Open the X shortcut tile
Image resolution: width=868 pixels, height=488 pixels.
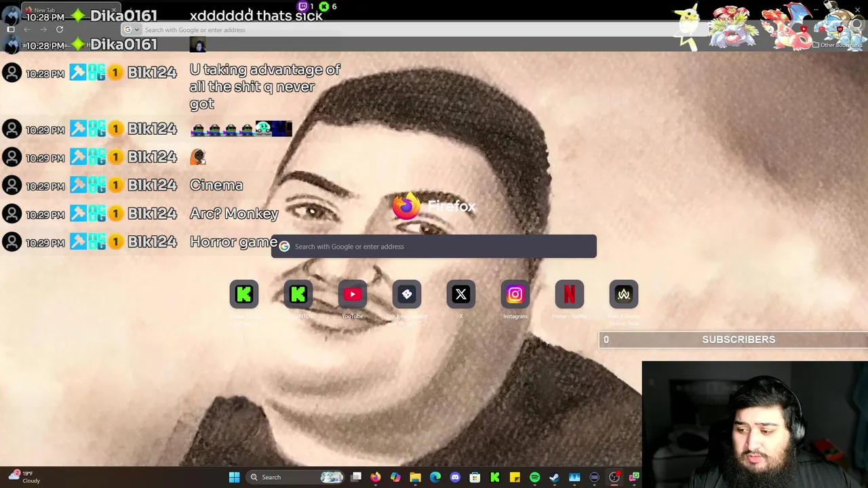tap(461, 294)
